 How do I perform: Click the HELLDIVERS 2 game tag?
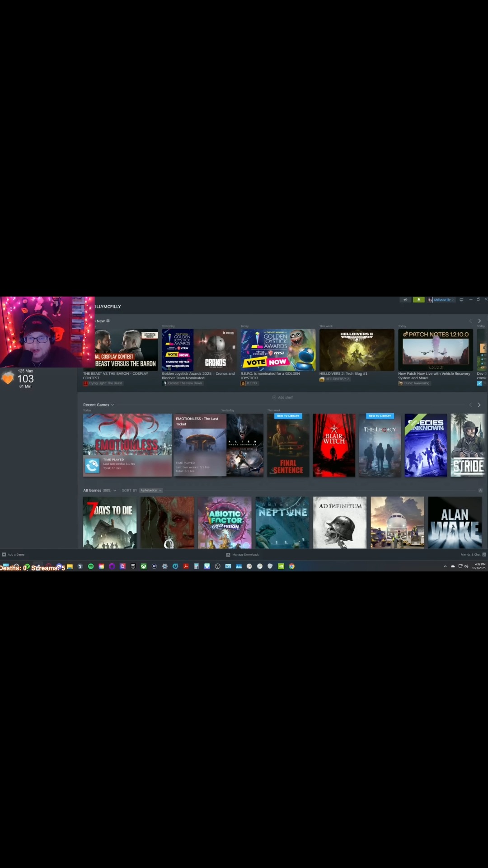pyautogui.click(x=335, y=379)
